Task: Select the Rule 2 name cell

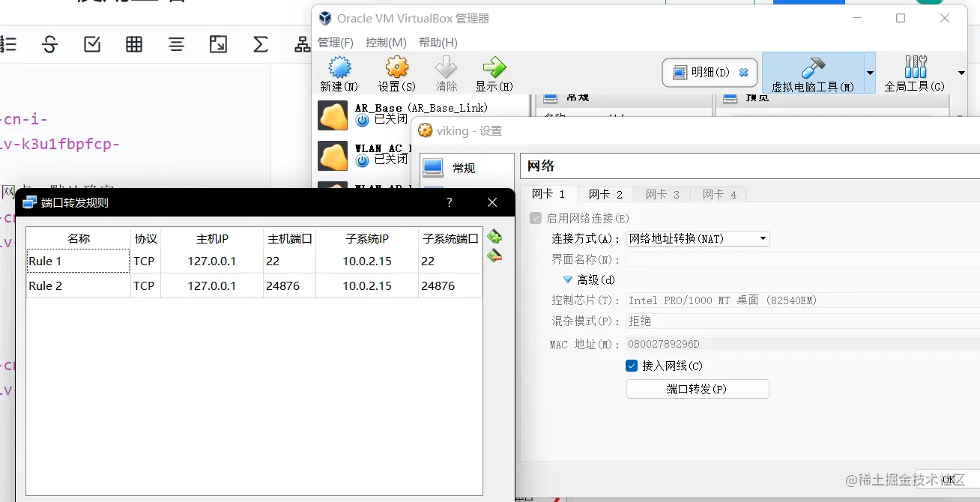Action: 79,285
